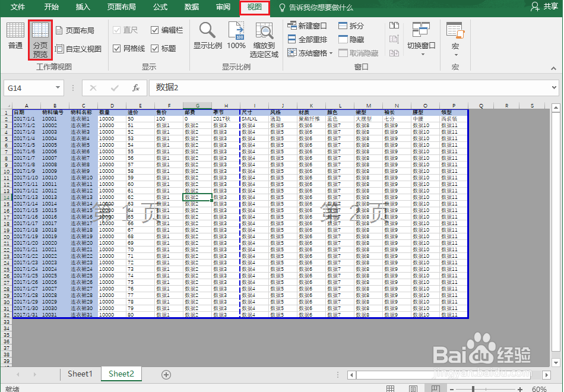Add a new sheet with the plus button
The height and width of the screenshot is (392, 564).
click(166, 374)
